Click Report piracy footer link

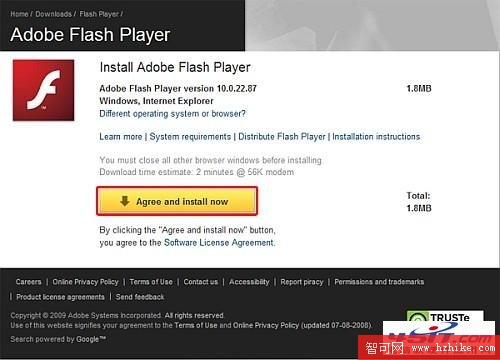point(302,282)
